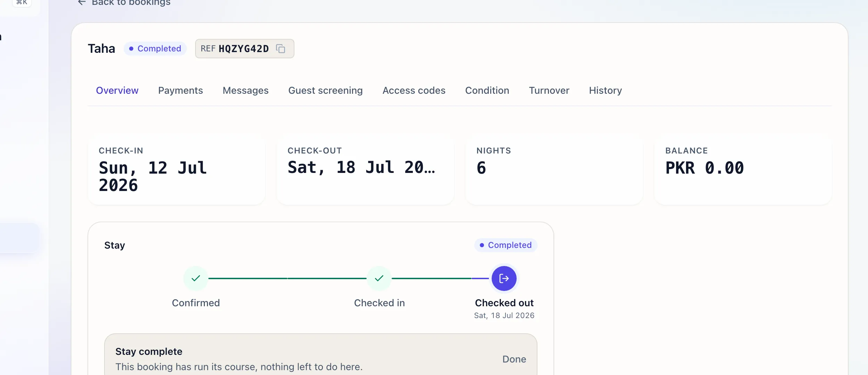Click truncated check-out date Sat, 18 Jul
The image size is (868, 375).
pos(361,167)
